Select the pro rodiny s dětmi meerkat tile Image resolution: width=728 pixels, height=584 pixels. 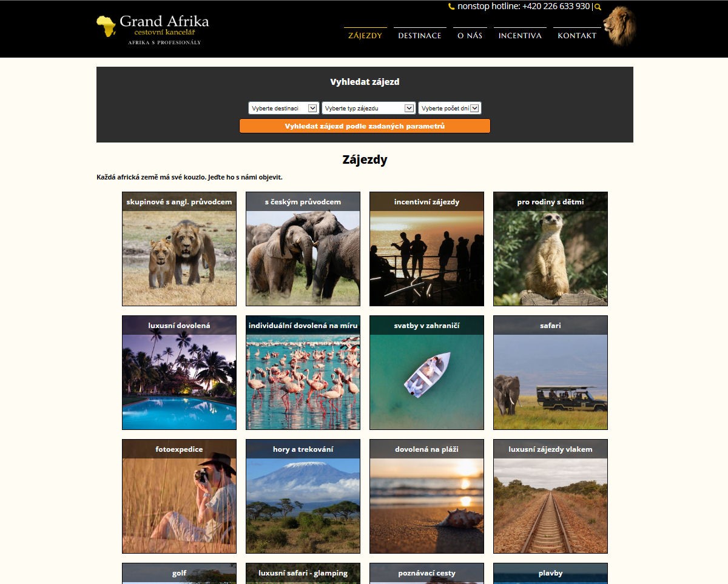click(550, 249)
